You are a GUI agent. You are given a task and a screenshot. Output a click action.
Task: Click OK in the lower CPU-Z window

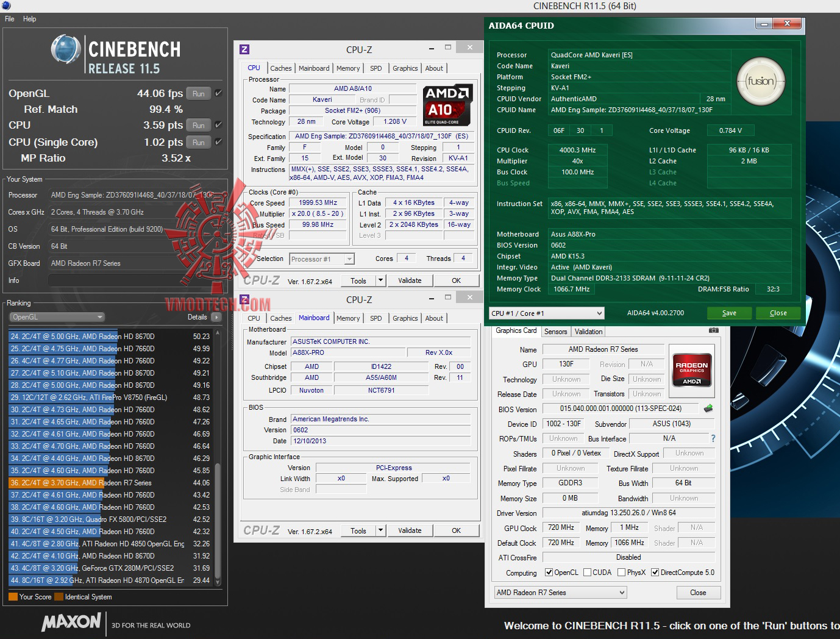pos(457,530)
